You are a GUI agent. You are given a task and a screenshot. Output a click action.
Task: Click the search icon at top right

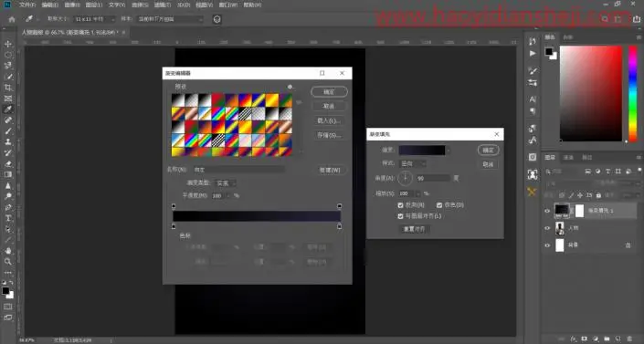[605, 19]
